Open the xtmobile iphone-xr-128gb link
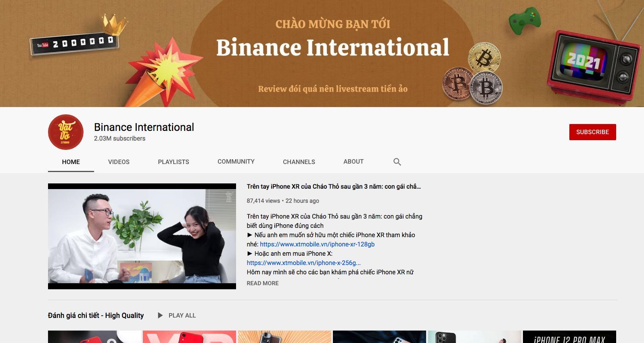Image resolution: width=644 pixels, height=343 pixels. click(317, 244)
